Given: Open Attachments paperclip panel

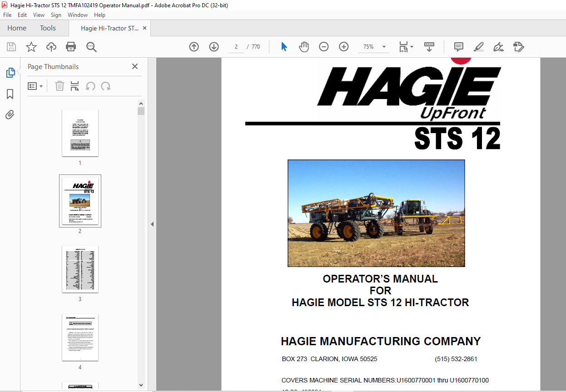Looking at the screenshot, I should point(10,115).
